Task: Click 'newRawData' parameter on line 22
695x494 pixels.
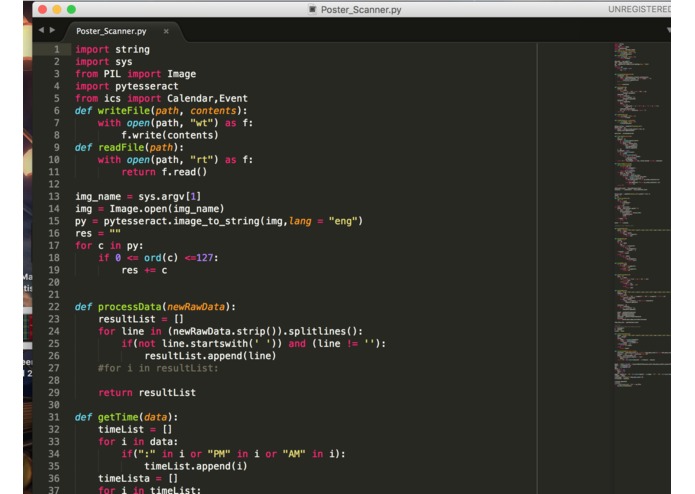Action: pos(195,307)
